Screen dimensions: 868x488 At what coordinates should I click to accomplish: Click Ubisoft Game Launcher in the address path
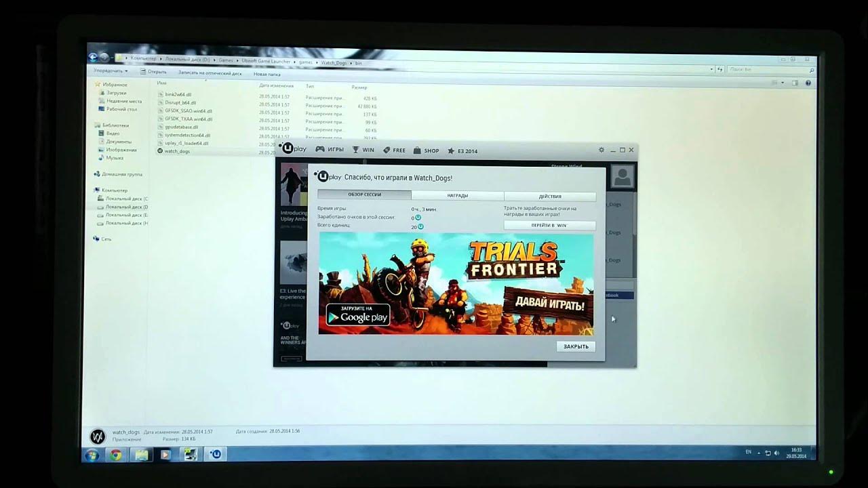pyautogui.click(x=267, y=62)
